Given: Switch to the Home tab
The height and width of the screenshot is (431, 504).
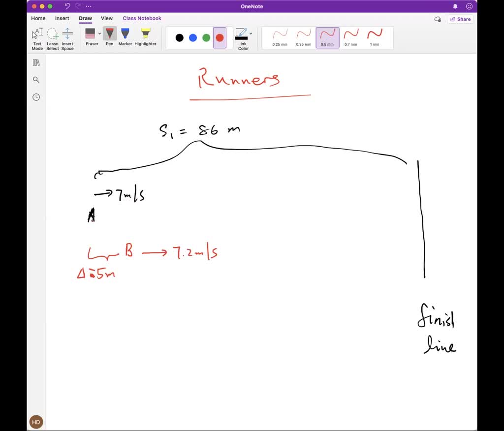Looking at the screenshot, I should coord(38,18).
